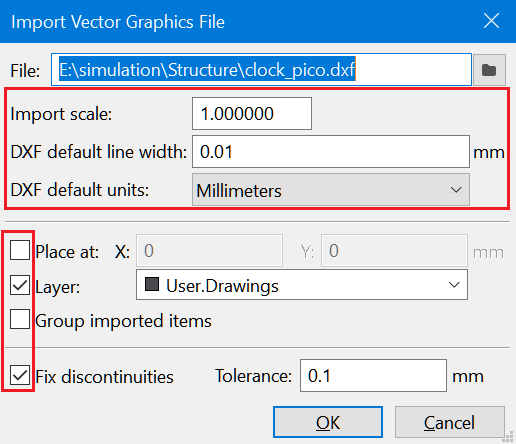Uncheck the Layer checkbox
Screen dimensions: 516x444
click(20, 285)
